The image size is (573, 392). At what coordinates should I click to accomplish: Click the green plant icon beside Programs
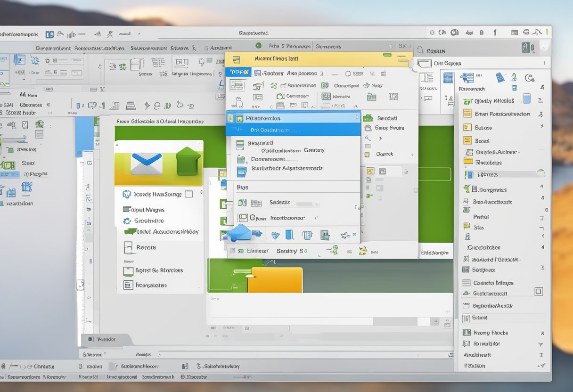click(x=467, y=189)
